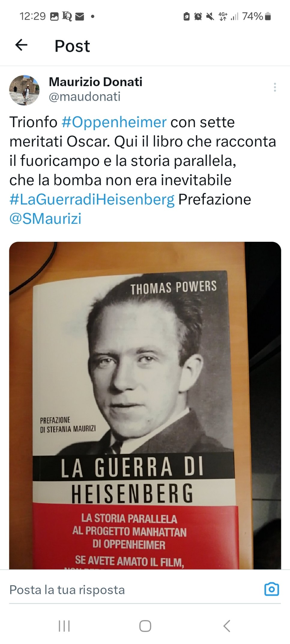Tap the Android back navigation chevron
The image size is (290, 644).
coord(227,626)
